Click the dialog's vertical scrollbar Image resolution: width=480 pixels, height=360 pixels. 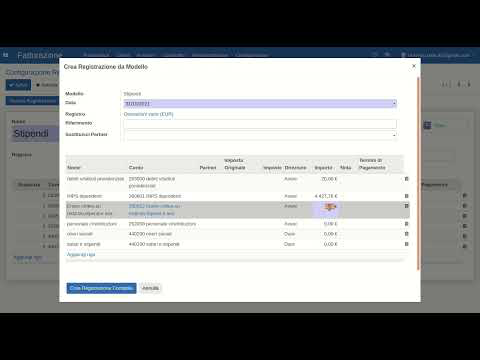[418, 173]
